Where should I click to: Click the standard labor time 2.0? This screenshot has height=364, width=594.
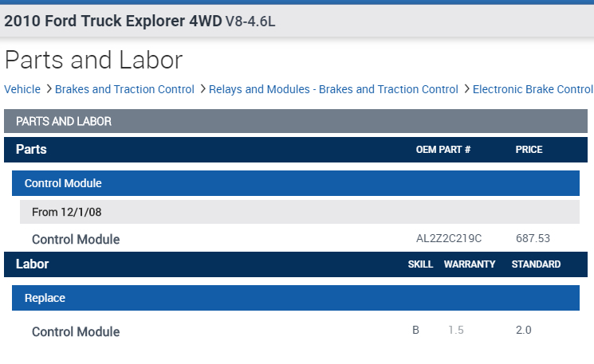(x=524, y=331)
